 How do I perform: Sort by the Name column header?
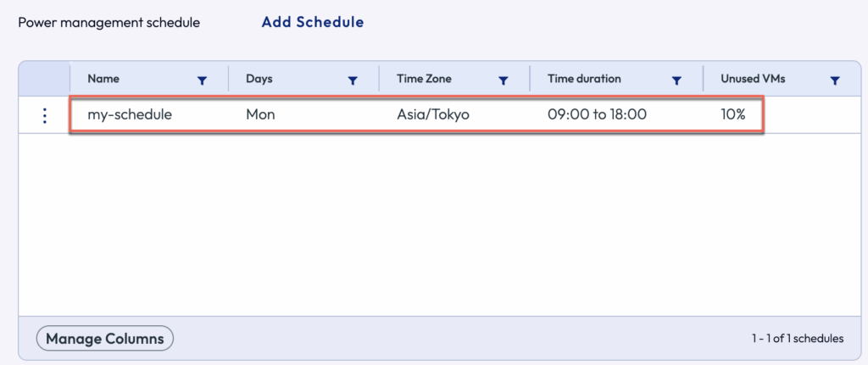click(x=103, y=79)
